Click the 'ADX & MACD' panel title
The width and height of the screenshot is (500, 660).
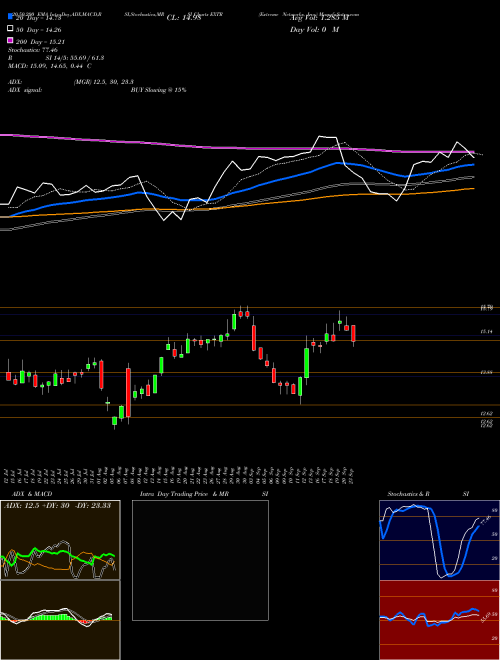tap(32, 494)
